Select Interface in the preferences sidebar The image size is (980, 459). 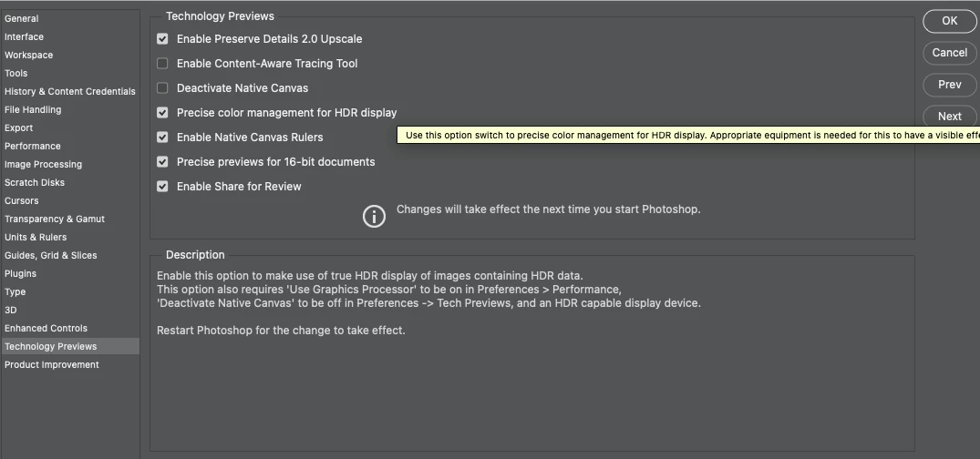tap(25, 36)
